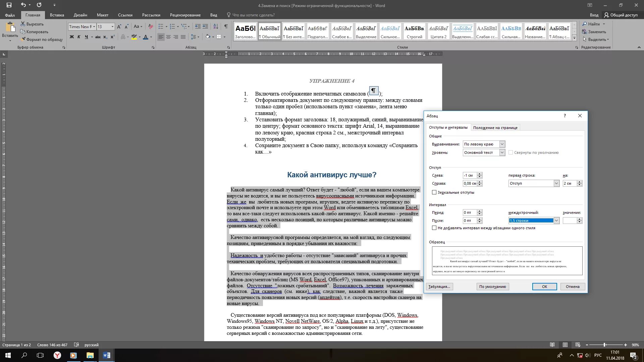Center-align text using ribbon icon

[168, 37]
